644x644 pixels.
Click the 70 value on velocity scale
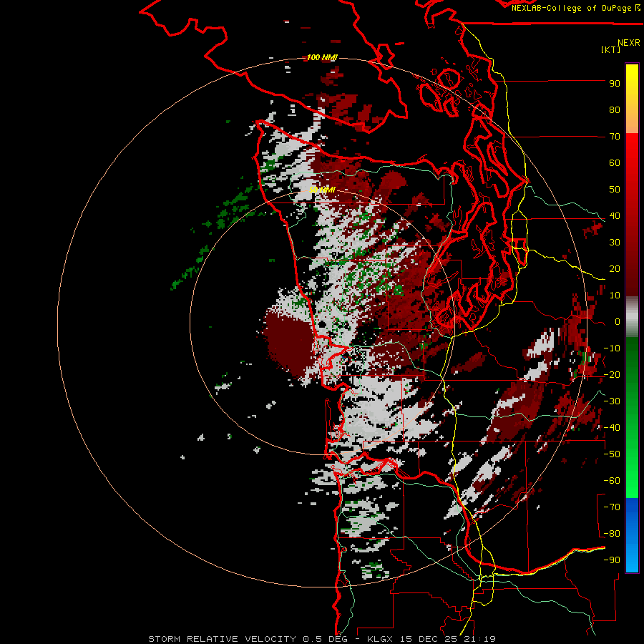click(615, 137)
